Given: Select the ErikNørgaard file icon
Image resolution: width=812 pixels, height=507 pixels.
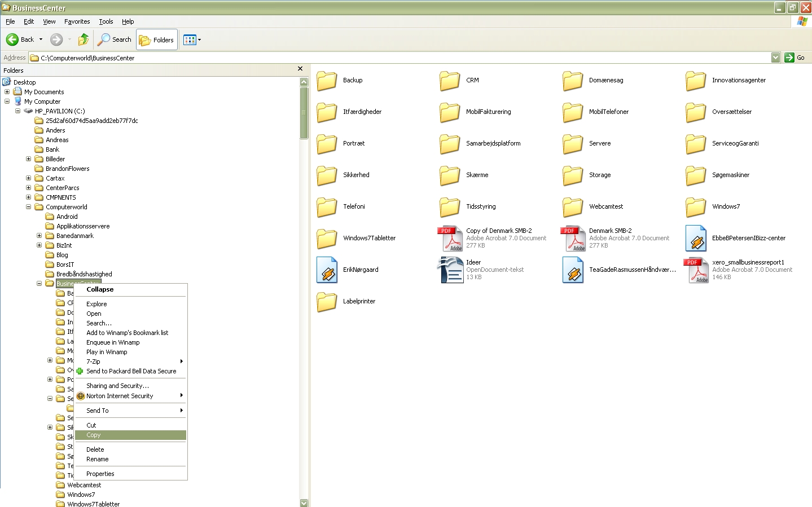Looking at the screenshot, I should 327,270.
